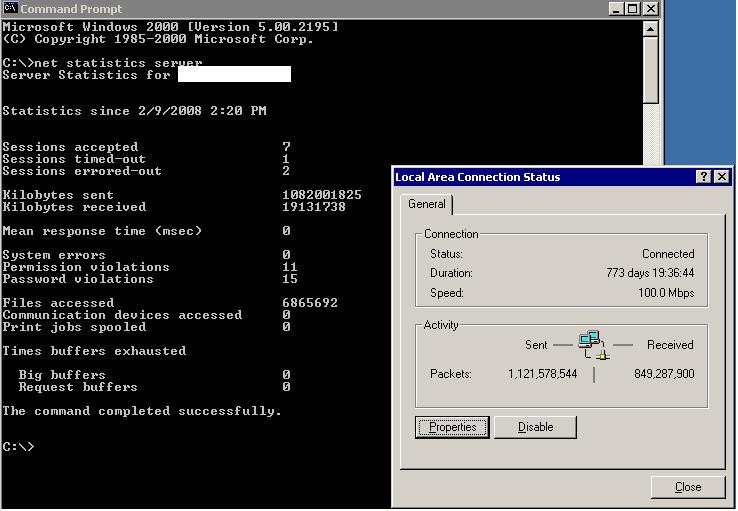The image size is (738, 511).
Task: Click the Command Prompt title bar icon
Action: click(10, 8)
